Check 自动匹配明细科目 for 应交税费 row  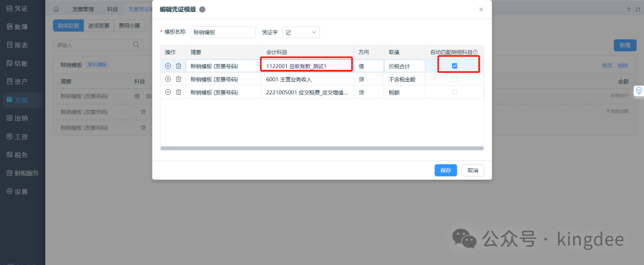[x=454, y=92]
